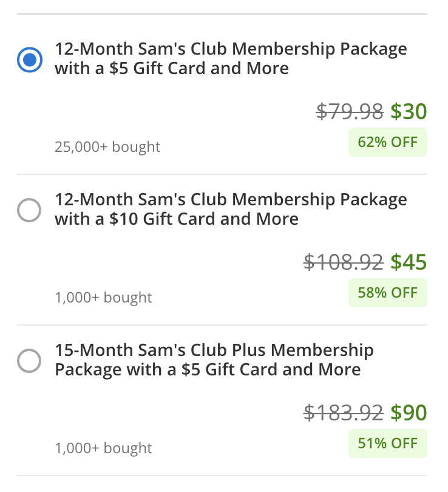This screenshot has width=448, height=492.
Task: Click the $30 sale price
Action: click(410, 112)
